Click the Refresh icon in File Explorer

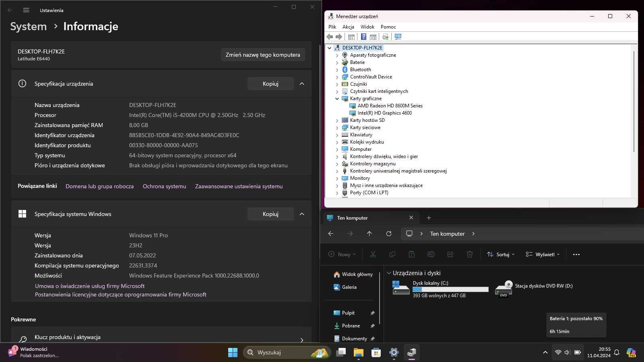click(x=389, y=234)
